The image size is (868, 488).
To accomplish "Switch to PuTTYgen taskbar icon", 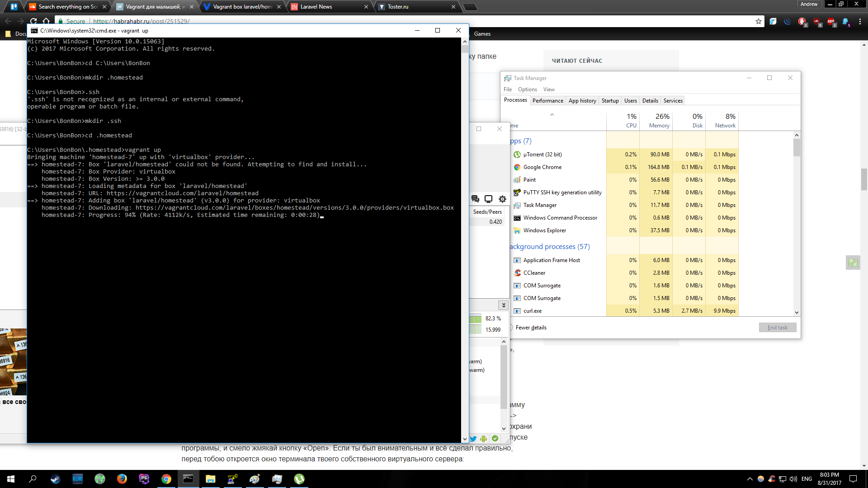I will coord(232,479).
